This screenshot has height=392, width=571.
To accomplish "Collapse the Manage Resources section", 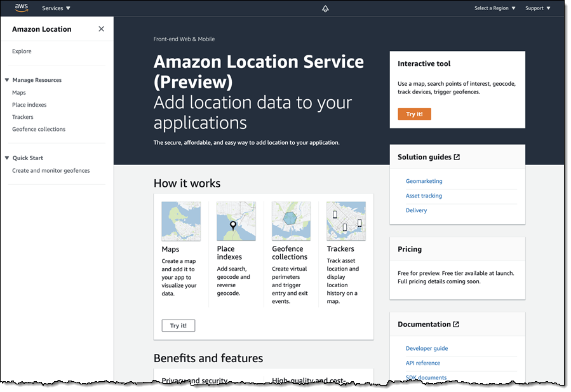I will 7,80.
